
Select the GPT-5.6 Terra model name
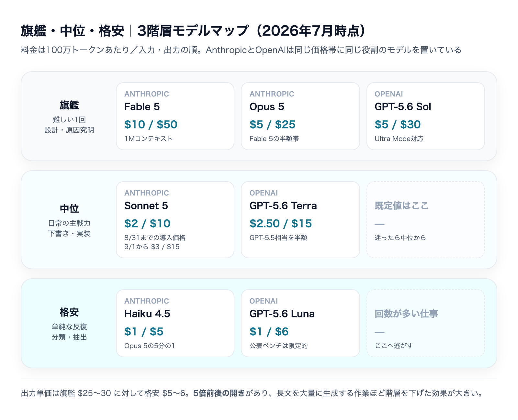click(x=283, y=205)
